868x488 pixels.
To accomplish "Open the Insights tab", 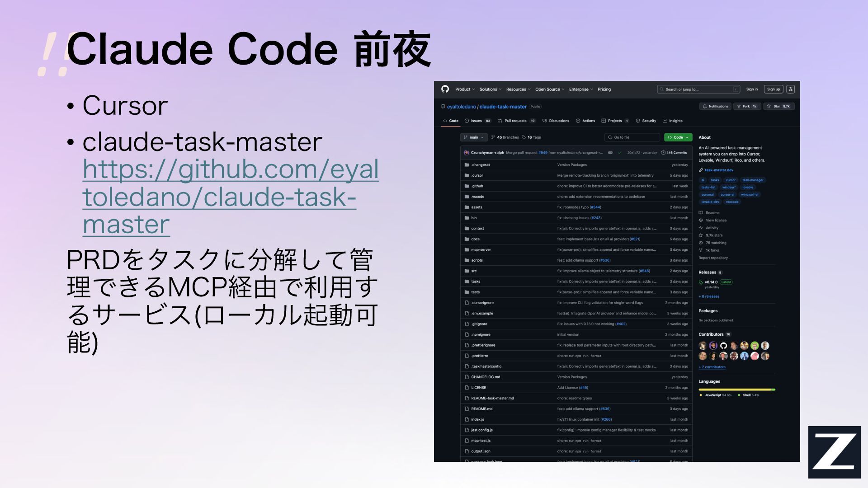I will pyautogui.click(x=673, y=121).
